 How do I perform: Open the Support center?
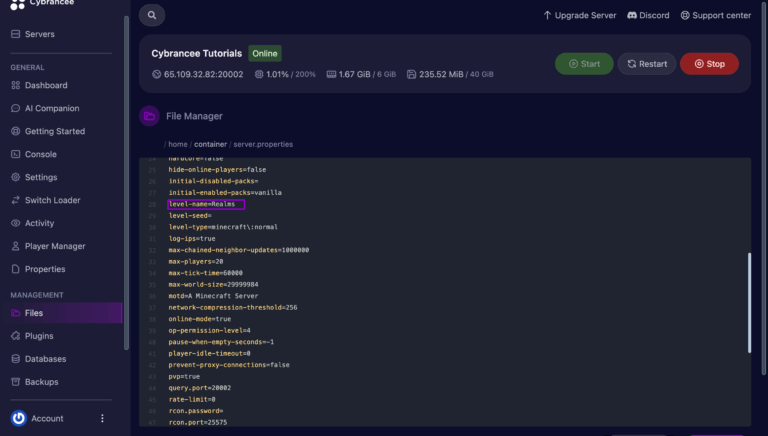[x=716, y=15]
